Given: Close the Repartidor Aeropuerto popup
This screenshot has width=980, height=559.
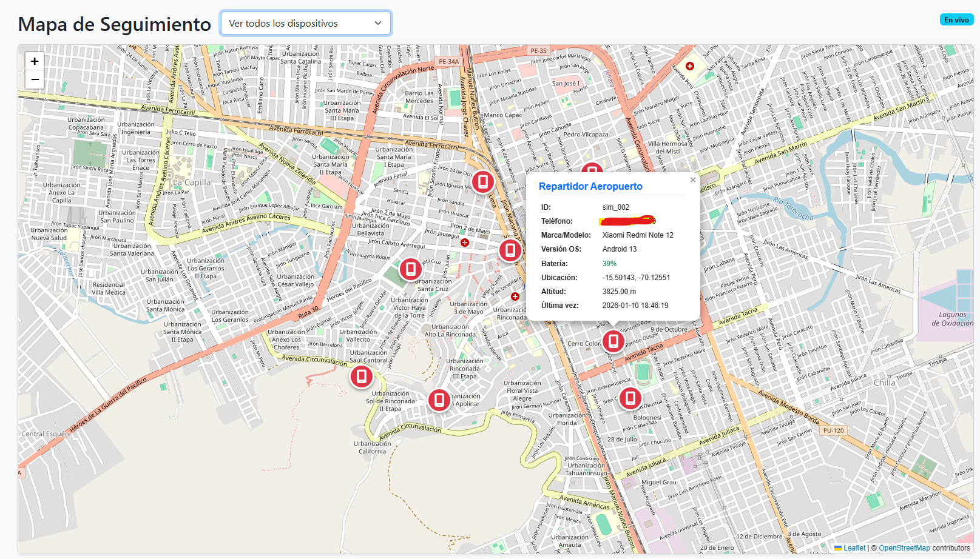Looking at the screenshot, I should coord(693,180).
